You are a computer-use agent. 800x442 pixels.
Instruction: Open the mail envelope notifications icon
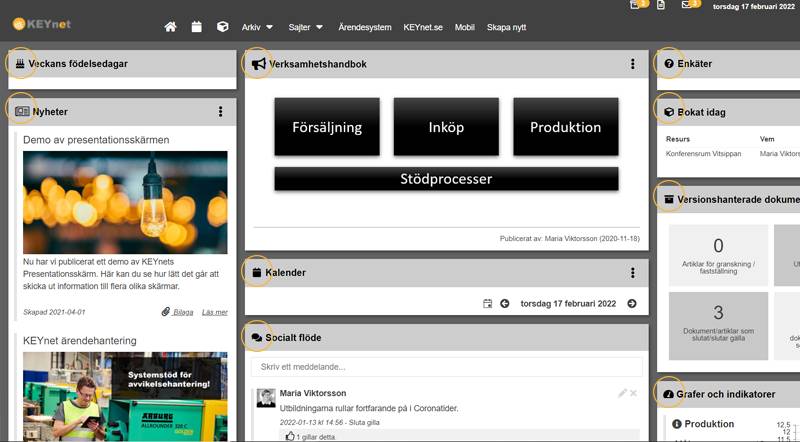coord(687,5)
